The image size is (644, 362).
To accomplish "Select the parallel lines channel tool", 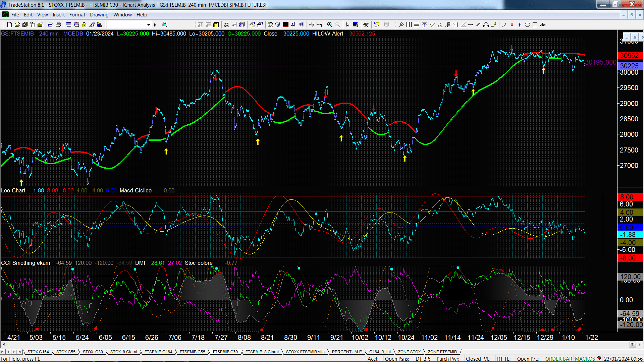I will (478, 25).
